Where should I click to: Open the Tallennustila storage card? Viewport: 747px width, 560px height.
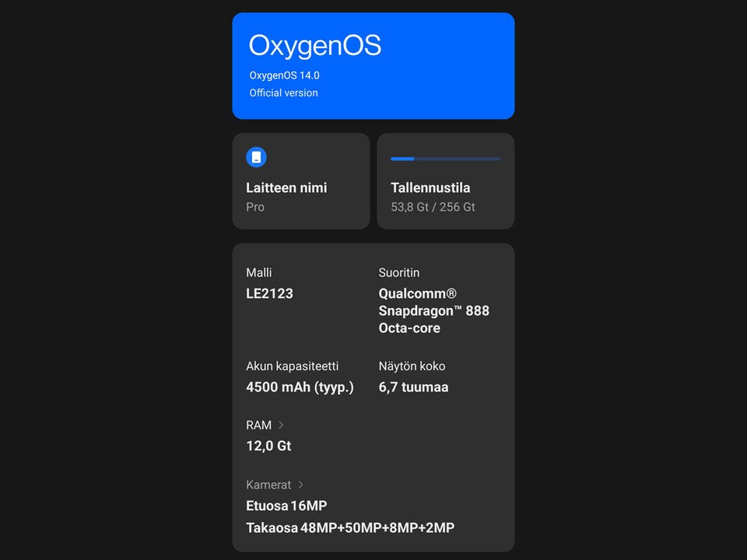[x=445, y=181]
